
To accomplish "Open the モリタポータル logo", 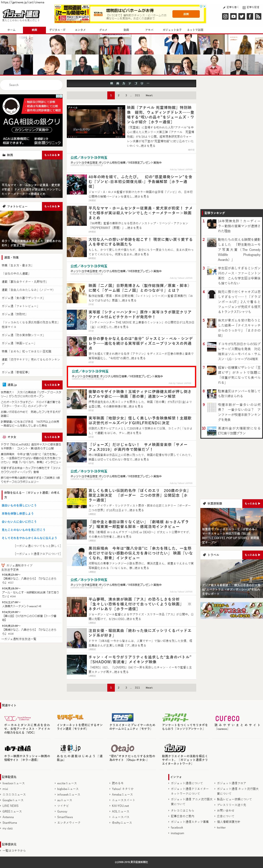I will [x=70, y=717].
